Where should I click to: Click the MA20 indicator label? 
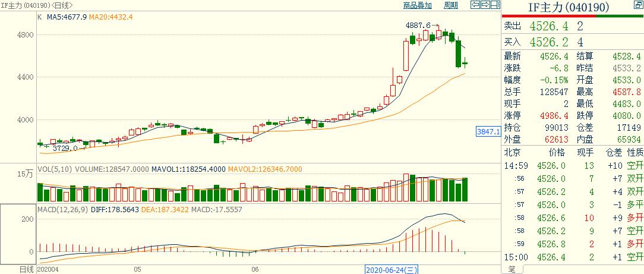111,17
